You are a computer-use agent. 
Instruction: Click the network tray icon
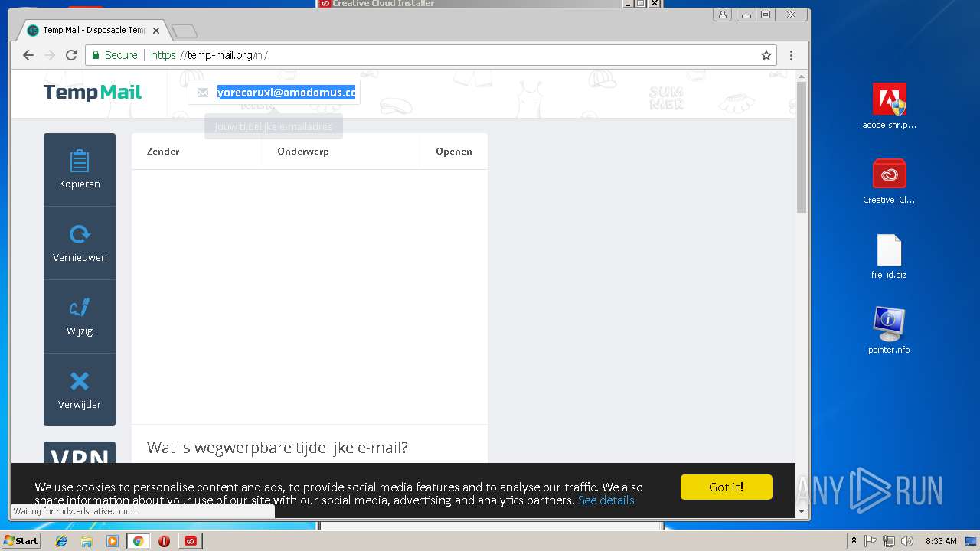(x=889, y=541)
